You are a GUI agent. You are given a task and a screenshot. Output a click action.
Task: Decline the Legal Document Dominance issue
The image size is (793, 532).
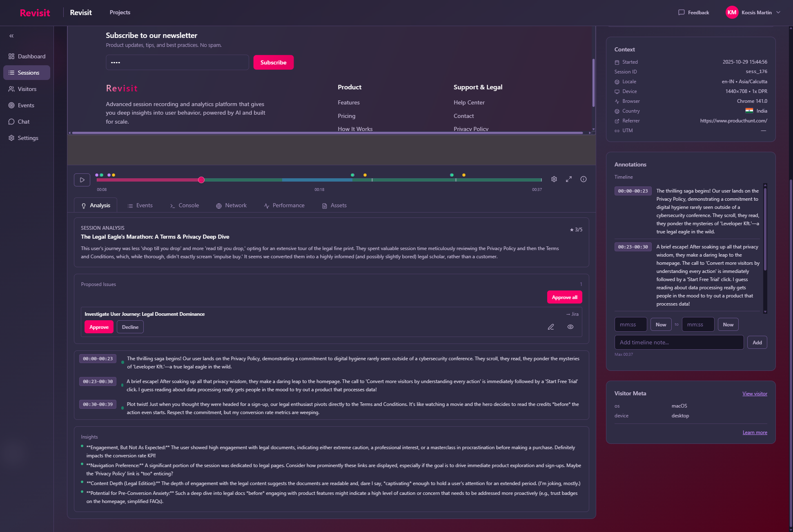[x=130, y=327]
